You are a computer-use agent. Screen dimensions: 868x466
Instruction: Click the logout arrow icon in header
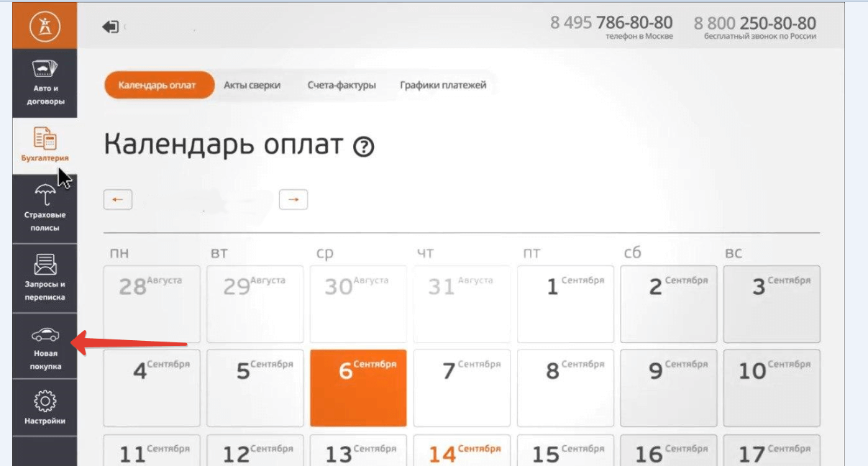111,27
